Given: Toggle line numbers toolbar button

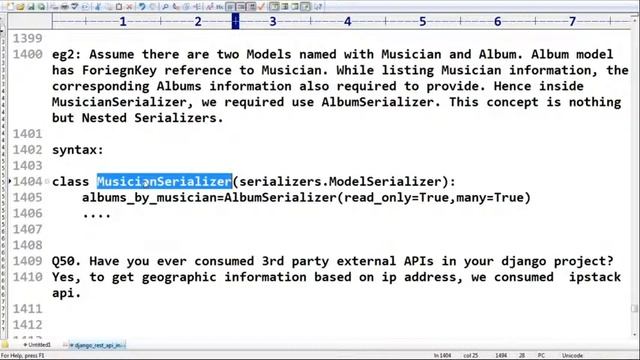Looking at the screenshot, I should pos(241,7).
